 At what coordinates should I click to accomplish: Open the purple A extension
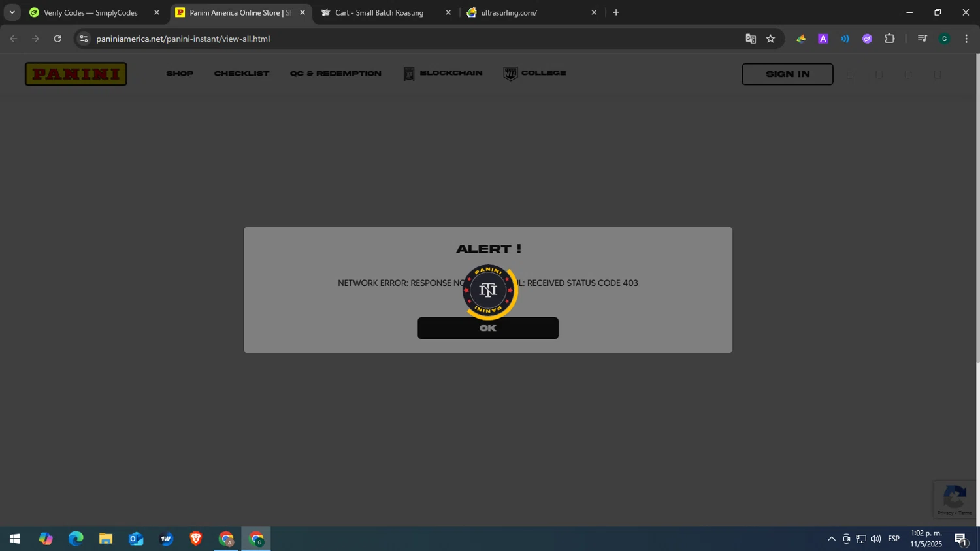(x=823, y=39)
